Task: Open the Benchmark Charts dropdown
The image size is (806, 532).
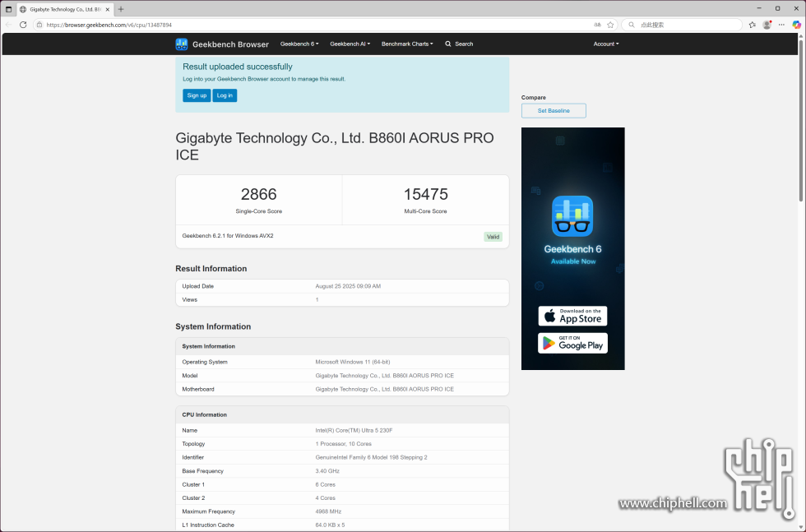Action: (x=407, y=44)
